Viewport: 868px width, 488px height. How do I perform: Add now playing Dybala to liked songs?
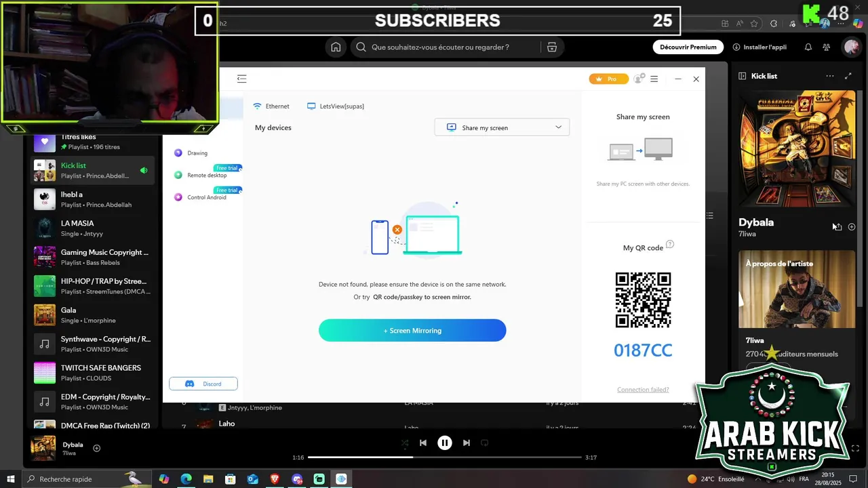[x=96, y=448]
